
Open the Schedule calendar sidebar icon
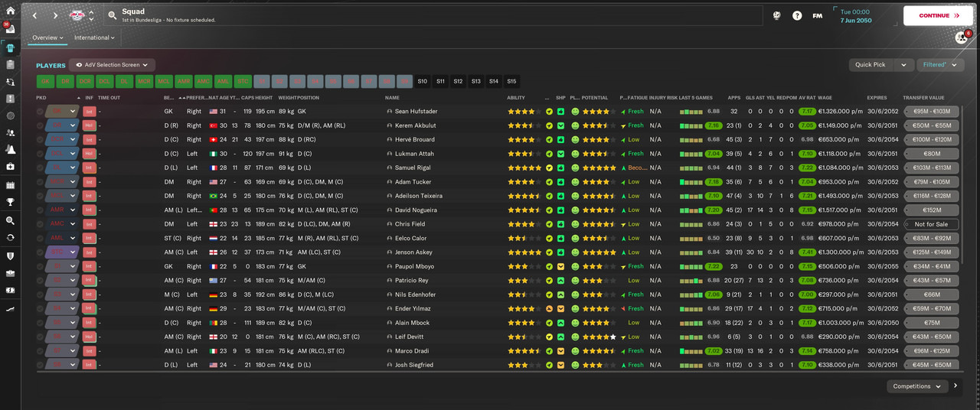(10, 185)
